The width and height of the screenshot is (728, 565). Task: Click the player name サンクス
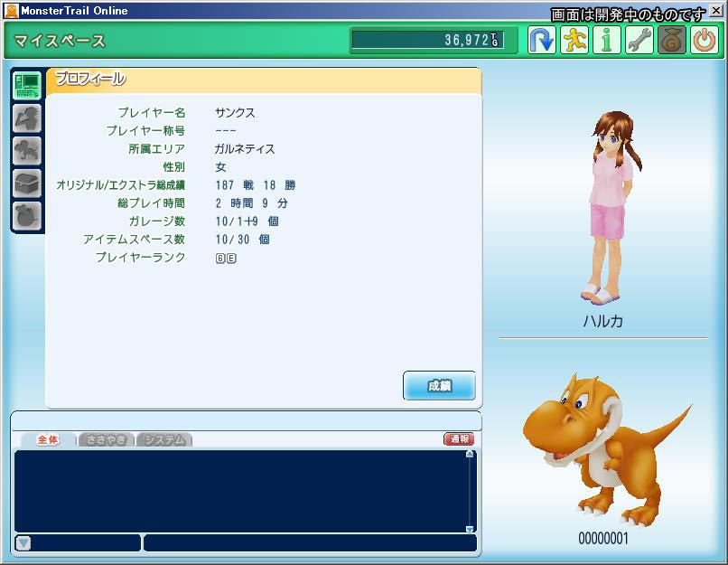(x=235, y=112)
